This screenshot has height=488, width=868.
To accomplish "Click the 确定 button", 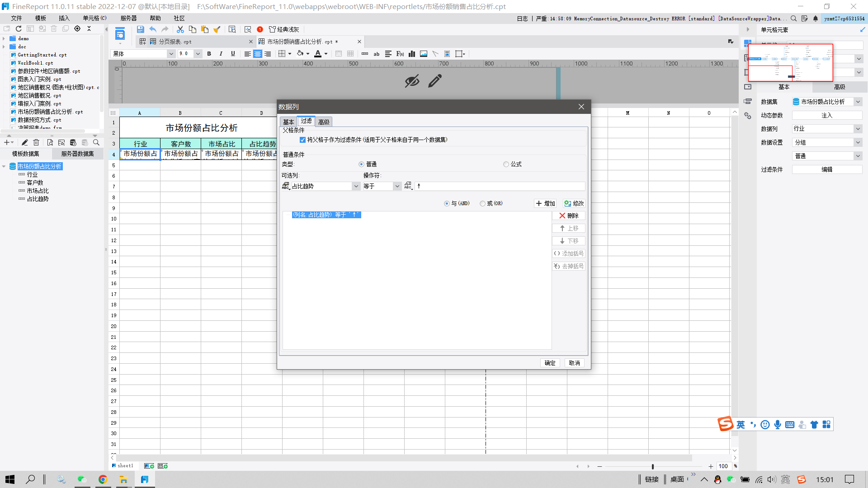I will click(x=550, y=363).
